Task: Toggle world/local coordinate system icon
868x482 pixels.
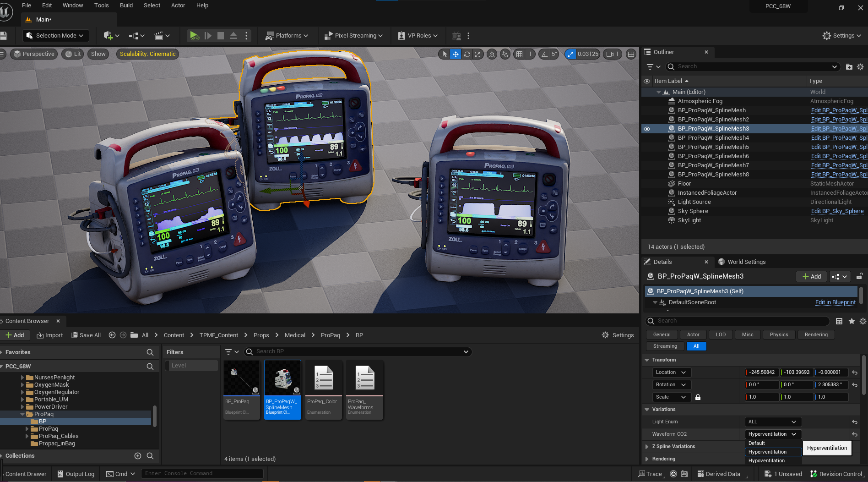Action: (x=492, y=54)
